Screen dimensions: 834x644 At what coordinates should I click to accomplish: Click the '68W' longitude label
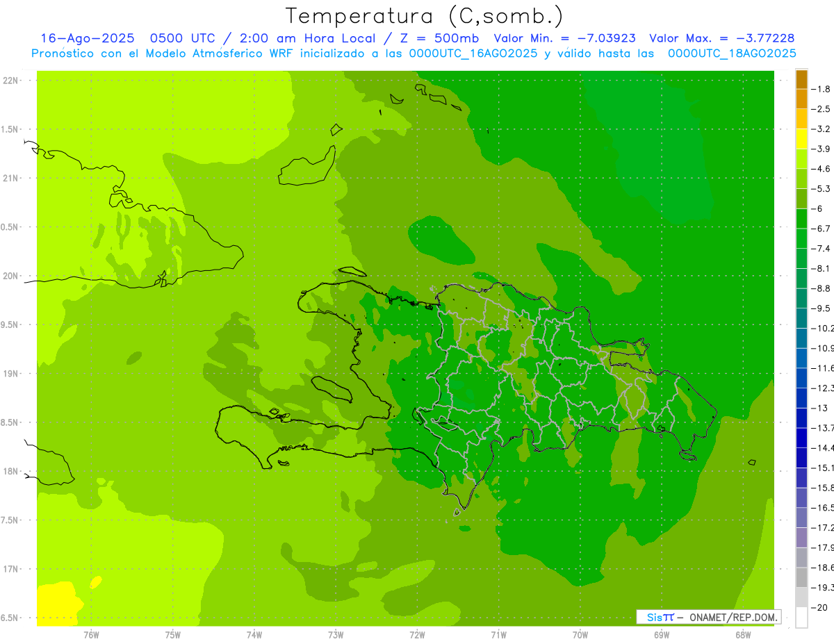click(x=743, y=636)
